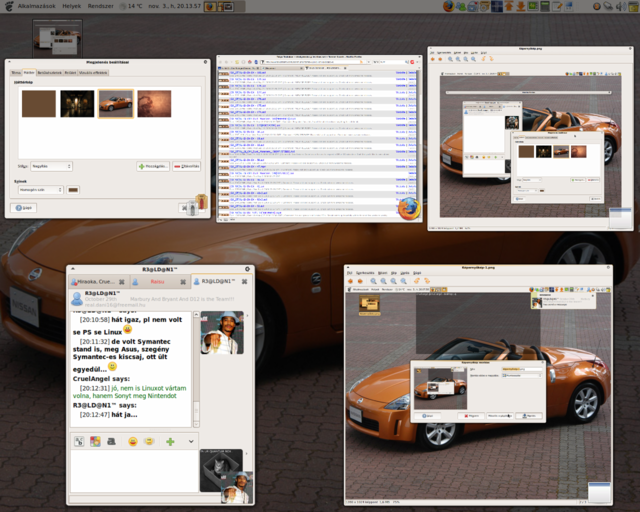640x512 pixels.
Task: Click the Eltávolítás button to remove wallpaper
Action: pos(186,166)
